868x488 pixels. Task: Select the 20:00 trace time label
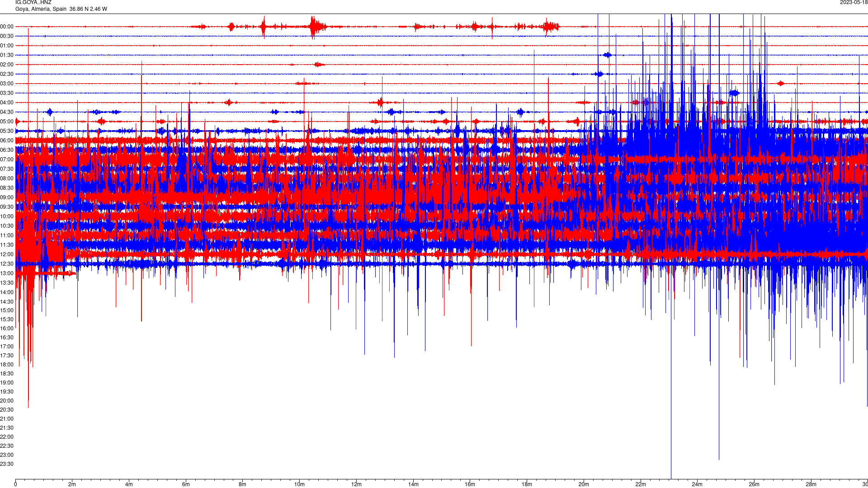(7, 401)
